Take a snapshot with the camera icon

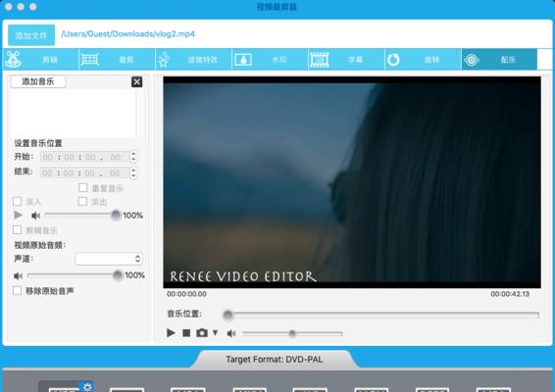(x=202, y=333)
